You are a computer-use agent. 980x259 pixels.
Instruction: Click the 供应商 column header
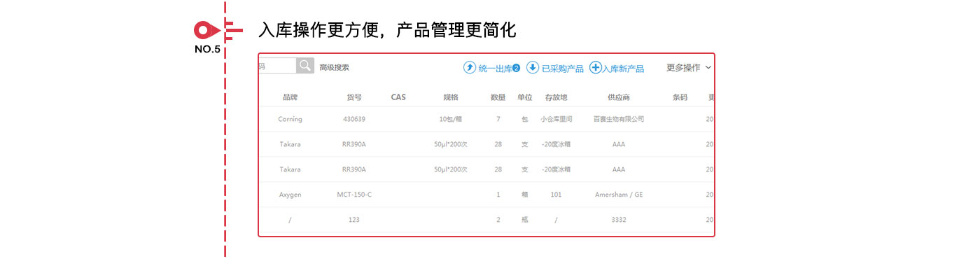pos(619,97)
